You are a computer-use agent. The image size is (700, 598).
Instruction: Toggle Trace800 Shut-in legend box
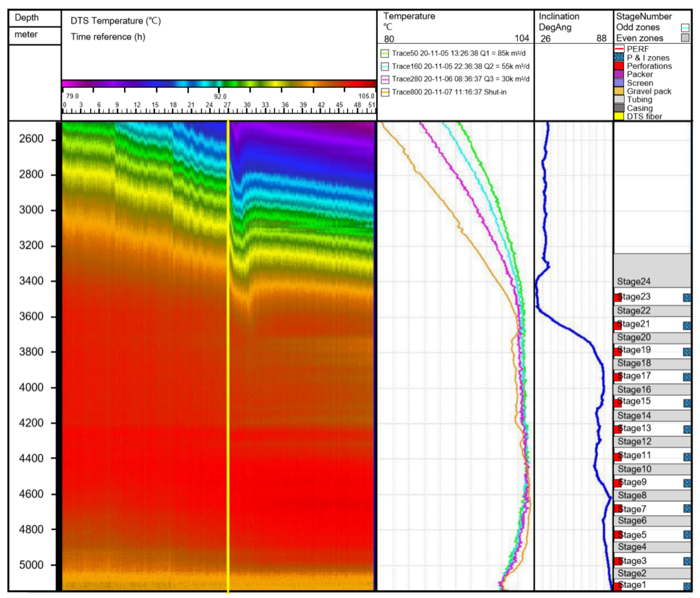[x=384, y=92]
